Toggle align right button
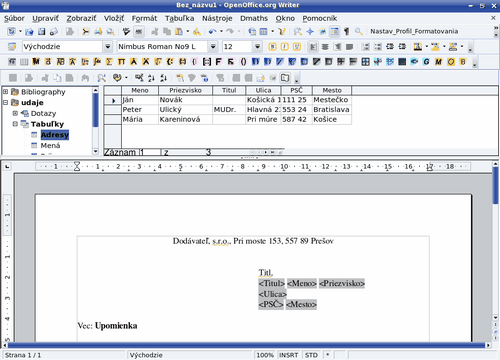Image resolution: width=500 pixels, height=360 pixels. click(337, 47)
